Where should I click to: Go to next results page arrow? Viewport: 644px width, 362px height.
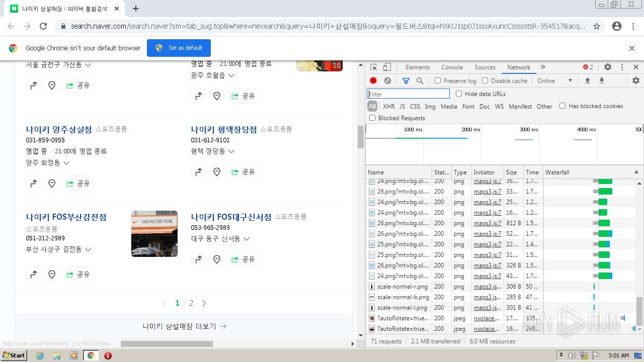coord(204,303)
